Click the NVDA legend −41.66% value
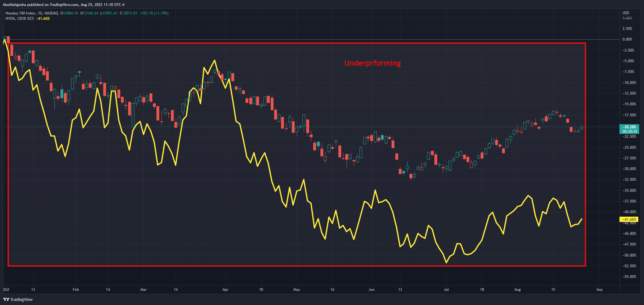The height and width of the screenshot is (305, 644). click(x=43, y=19)
